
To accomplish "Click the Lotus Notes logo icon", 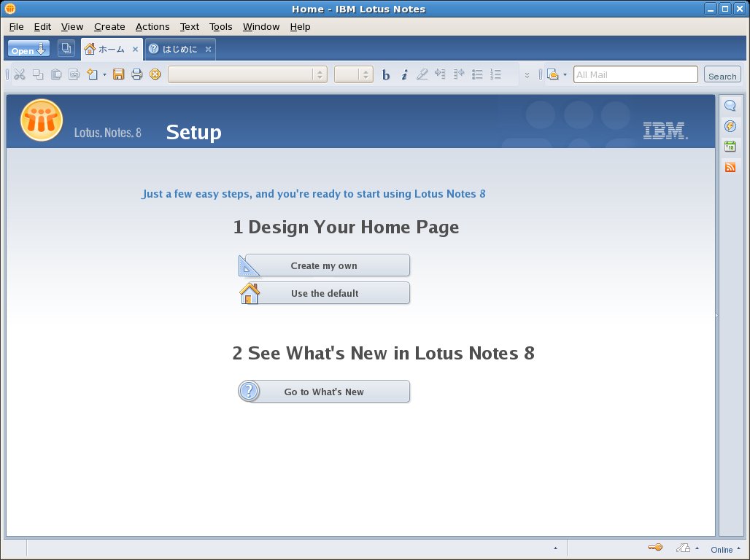I will pos(42,120).
